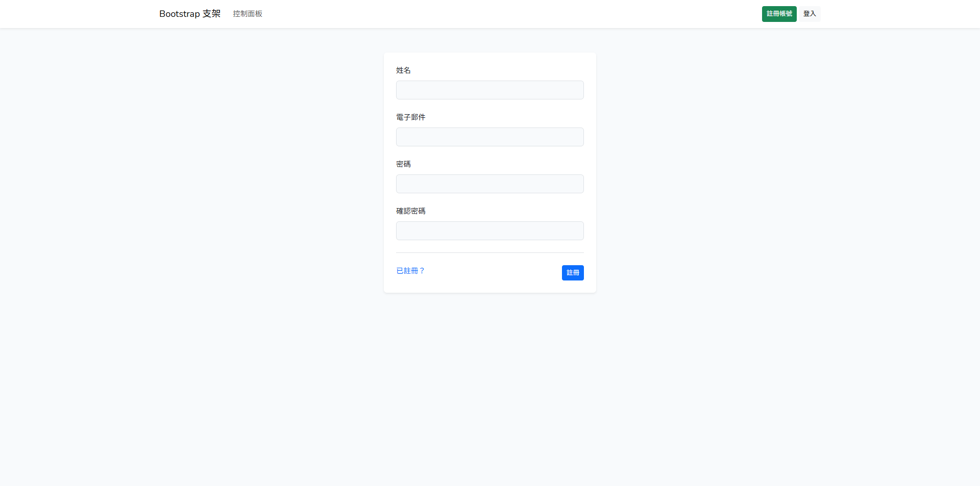Focus the 確認密碼 input field
This screenshot has height=486, width=980.
click(490, 231)
